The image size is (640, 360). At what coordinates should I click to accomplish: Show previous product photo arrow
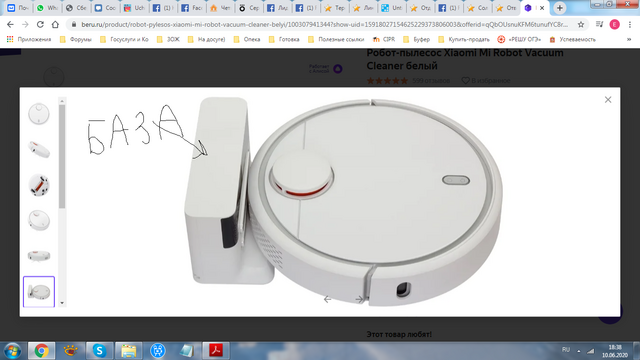pyautogui.click(x=327, y=300)
